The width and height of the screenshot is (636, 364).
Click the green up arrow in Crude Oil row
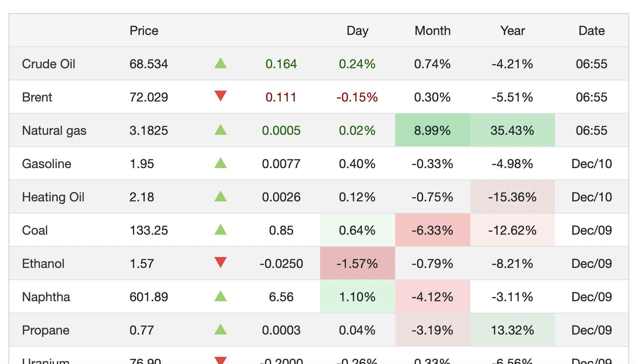221,63
